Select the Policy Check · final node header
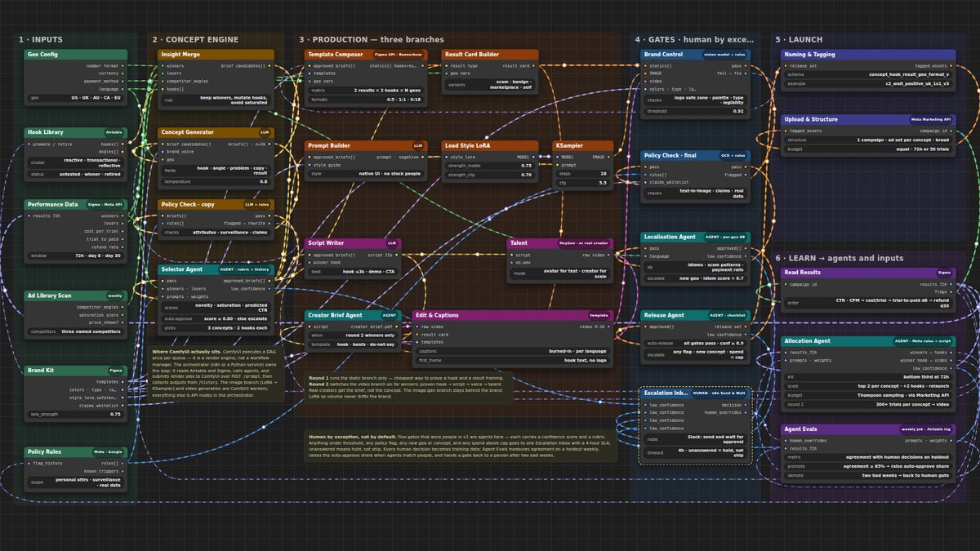 point(696,155)
